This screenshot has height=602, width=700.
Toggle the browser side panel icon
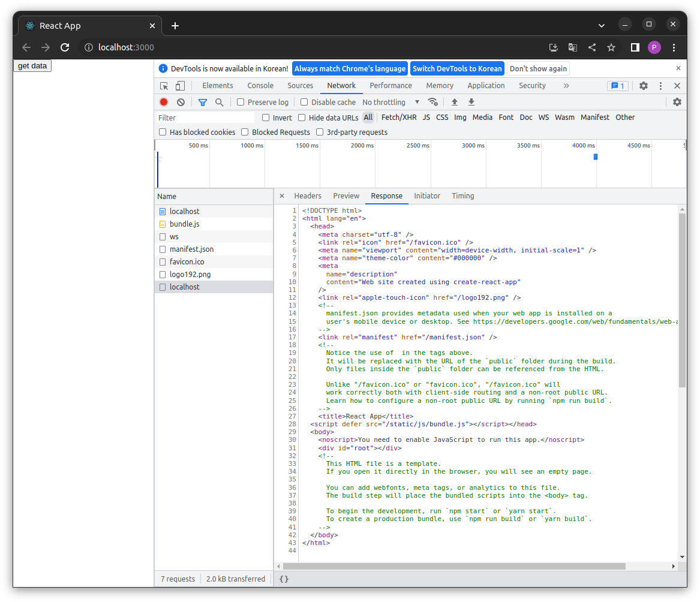[x=635, y=47]
